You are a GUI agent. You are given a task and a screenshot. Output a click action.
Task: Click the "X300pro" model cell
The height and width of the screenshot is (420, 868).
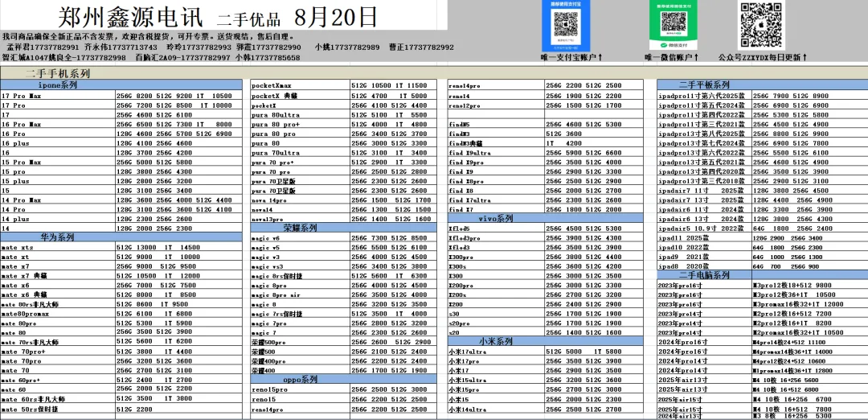pyautogui.click(x=496, y=257)
